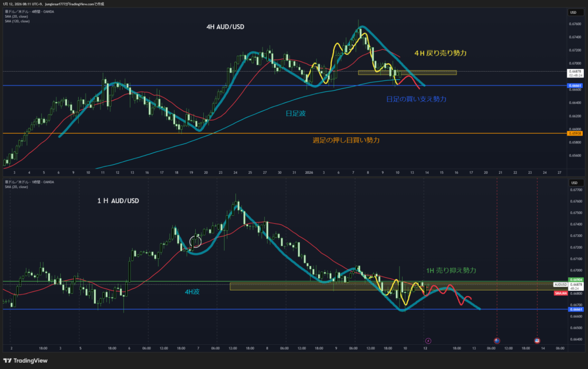The image size is (588, 369).
Task: Click the orange 0.65938 price label
Action: click(x=575, y=133)
